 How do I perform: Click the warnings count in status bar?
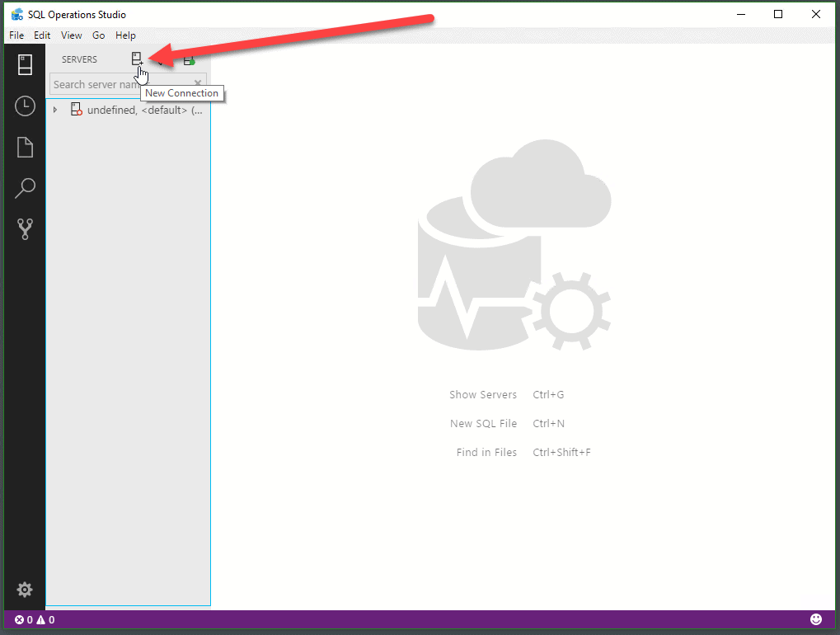(x=45, y=620)
